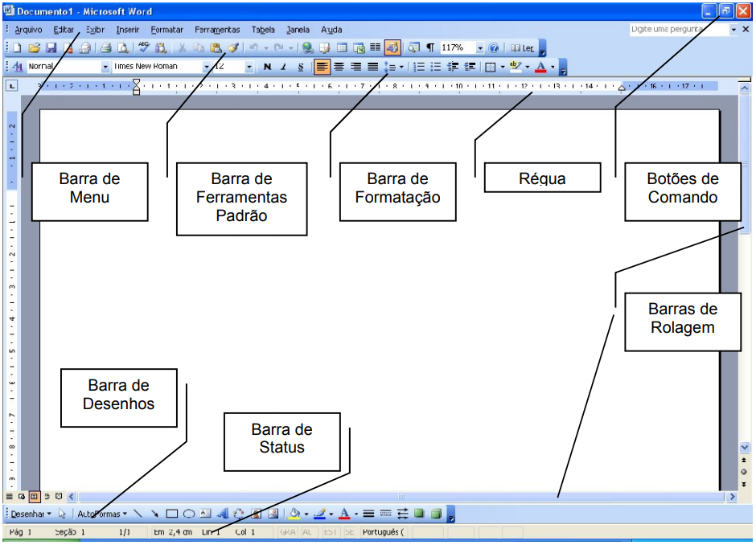Open the Formatar menu

click(x=167, y=30)
